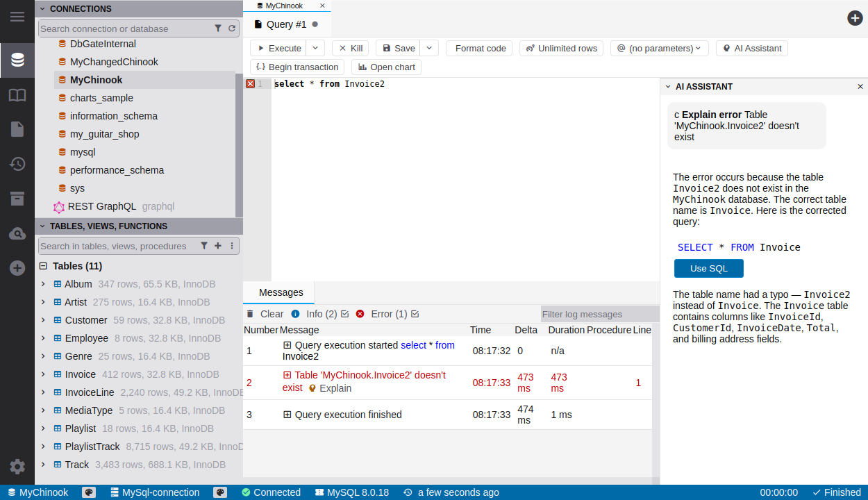Open the archive sidebar icon
The image size is (868, 500).
tap(17, 199)
